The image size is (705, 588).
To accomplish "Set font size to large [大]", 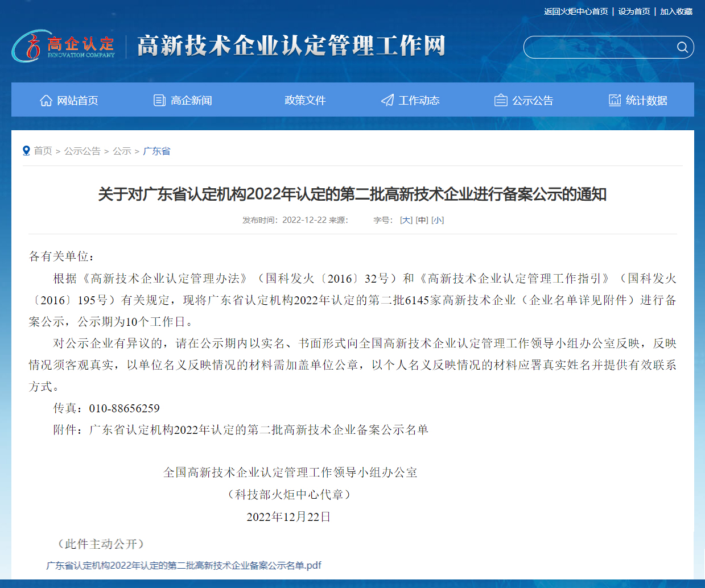I will [406, 220].
